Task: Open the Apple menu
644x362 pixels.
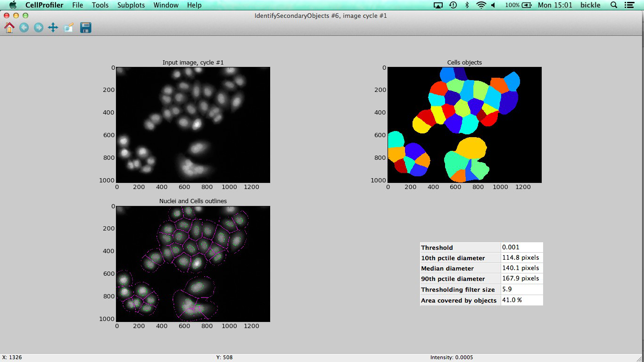Action: (13, 5)
